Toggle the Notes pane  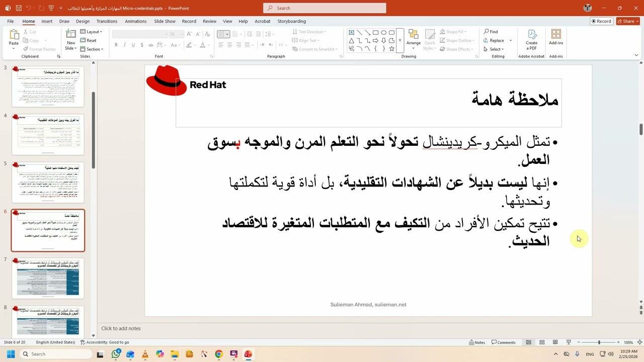pyautogui.click(x=477, y=342)
